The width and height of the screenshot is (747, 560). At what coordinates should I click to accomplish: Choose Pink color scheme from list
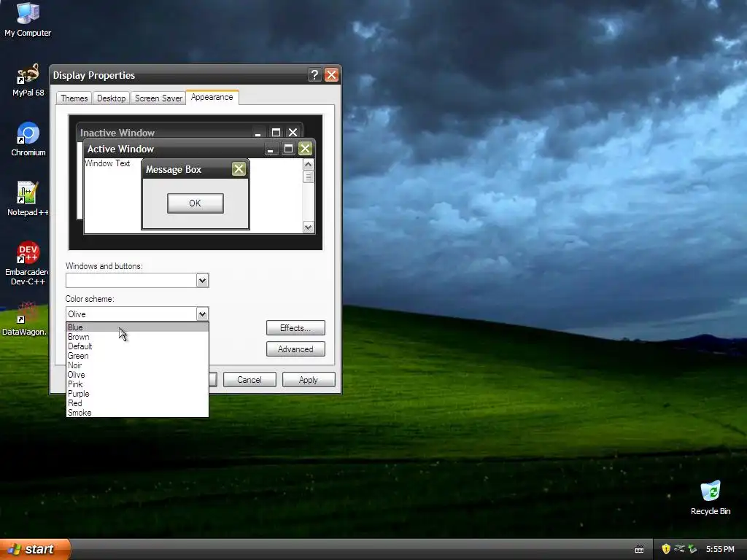coord(137,384)
